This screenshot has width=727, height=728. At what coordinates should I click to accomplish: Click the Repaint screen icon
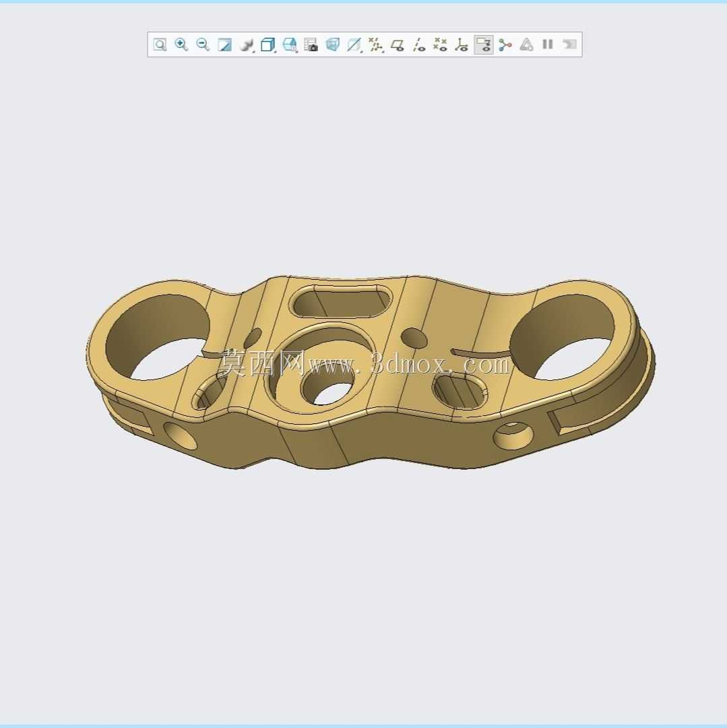click(224, 44)
